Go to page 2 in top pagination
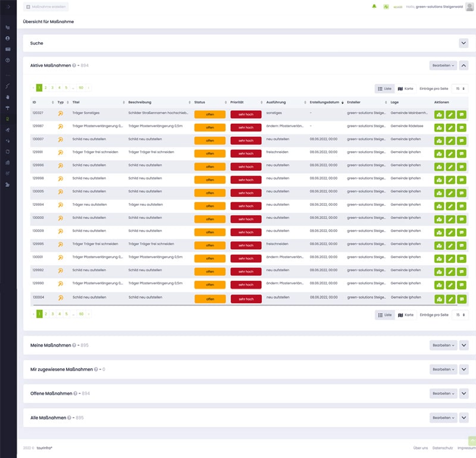The height and width of the screenshot is (458, 476). coord(45,88)
